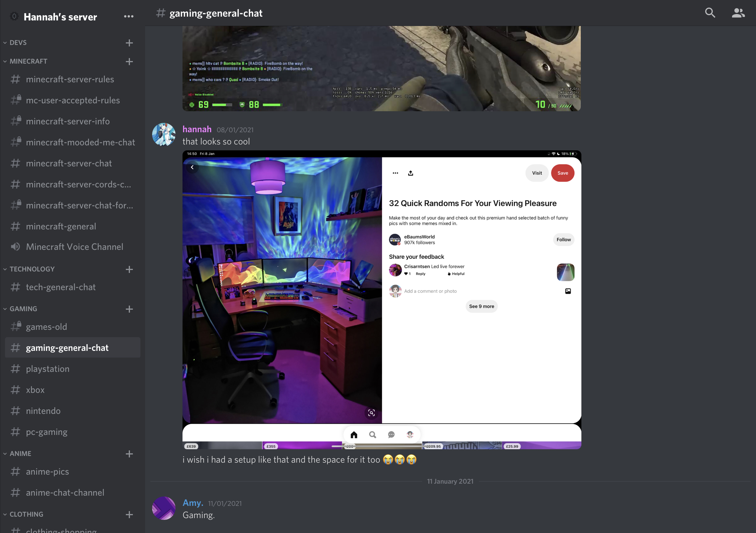
Task: Collapse the MINECRAFT category
Action: [28, 61]
